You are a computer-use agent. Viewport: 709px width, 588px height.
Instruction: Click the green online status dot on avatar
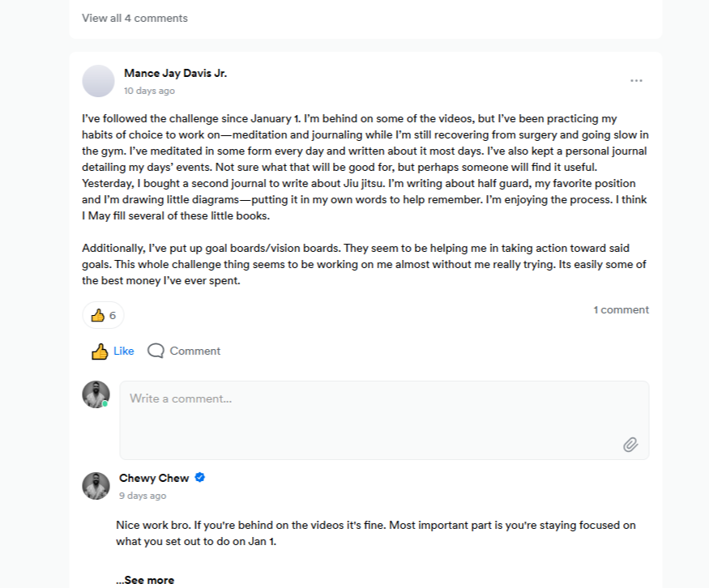click(105, 403)
